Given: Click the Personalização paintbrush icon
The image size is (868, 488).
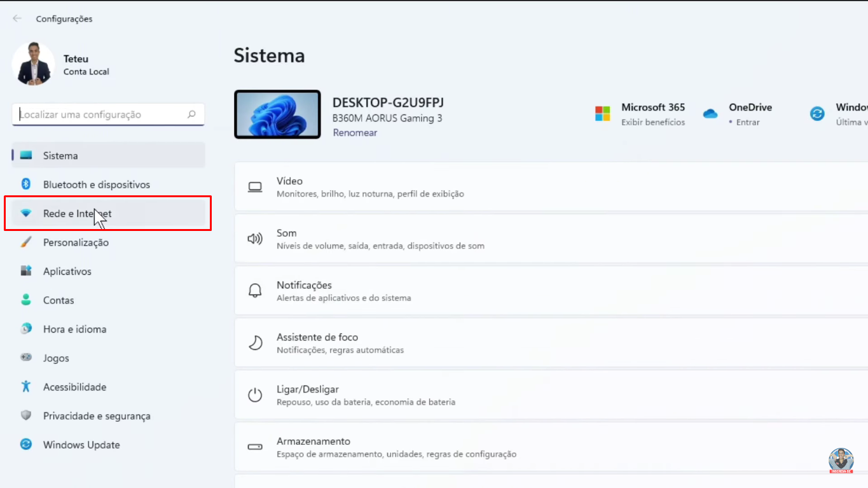Looking at the screenshot, I should [26, 242].
